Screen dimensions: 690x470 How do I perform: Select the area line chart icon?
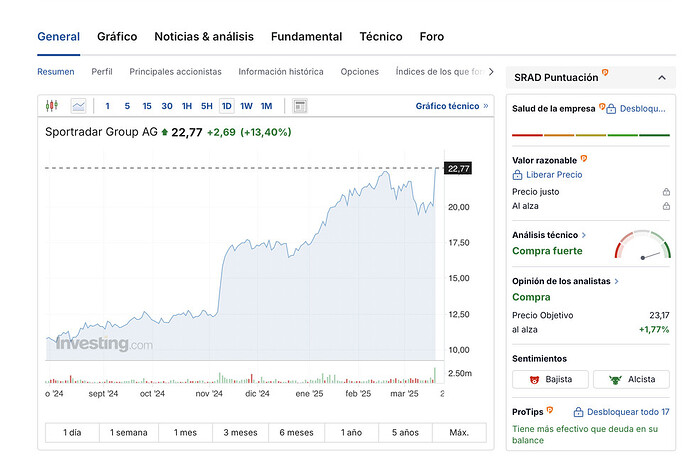point(78,106)
